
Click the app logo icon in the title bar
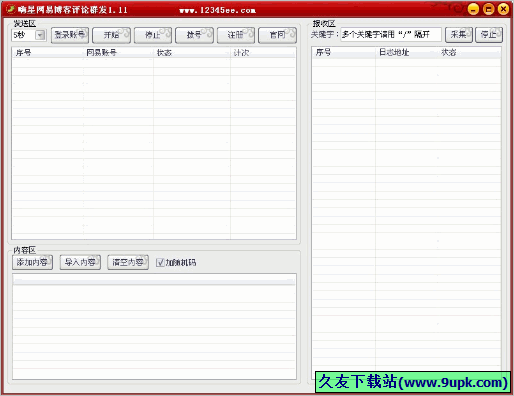(10, 9)
